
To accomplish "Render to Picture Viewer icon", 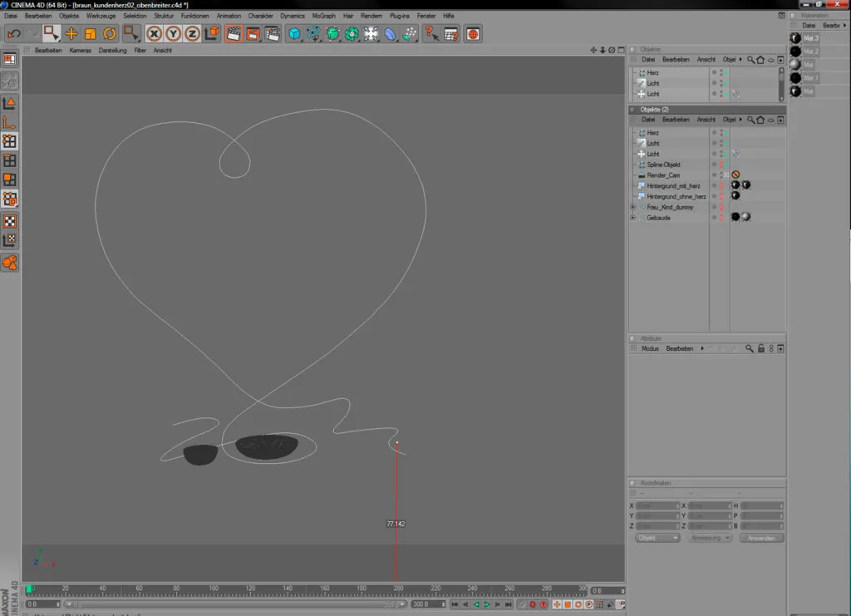I will point(253,34).
